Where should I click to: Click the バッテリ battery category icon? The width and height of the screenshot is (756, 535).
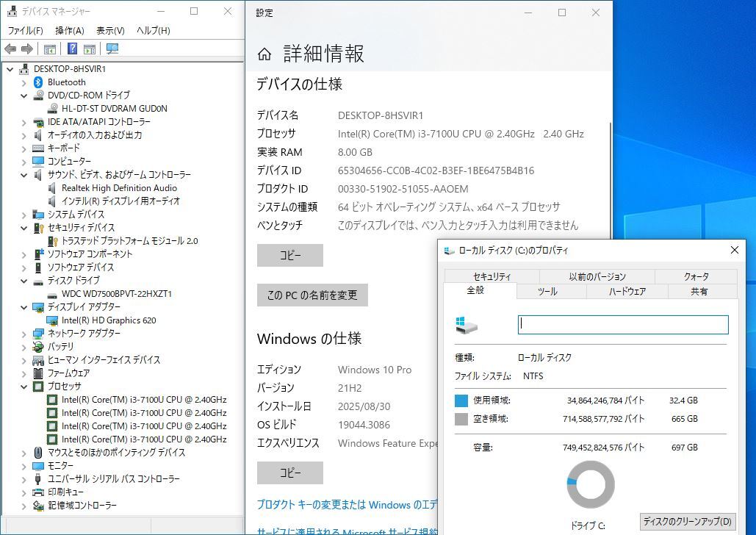click(x=38, y=346)
